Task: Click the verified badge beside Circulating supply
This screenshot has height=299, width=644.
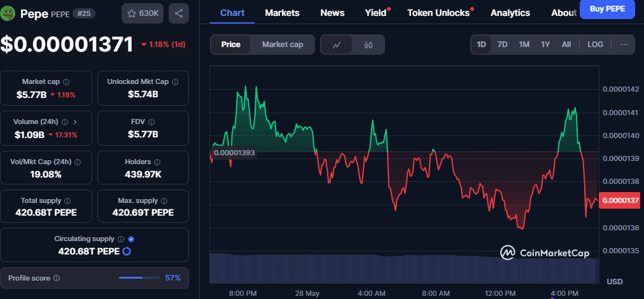Action: 131,239
